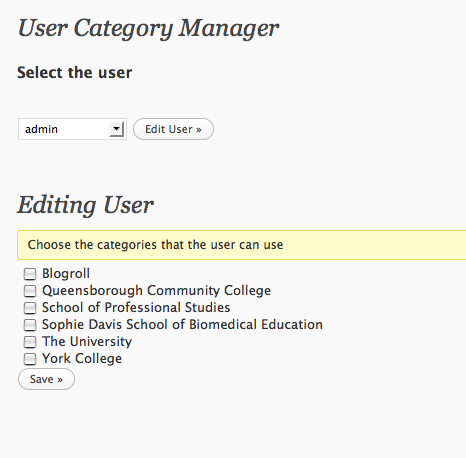The image size is (466, 458).
Task: Check The University checkbox
Action: 30,342
